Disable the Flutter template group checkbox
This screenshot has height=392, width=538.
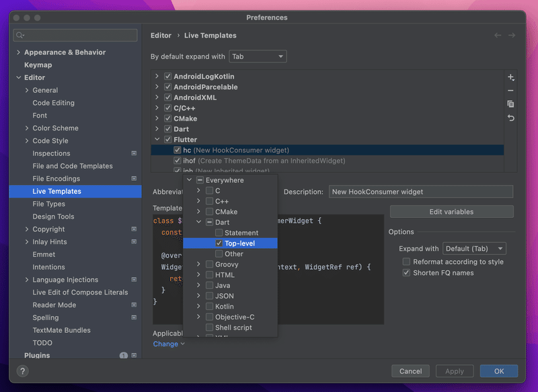167,140
